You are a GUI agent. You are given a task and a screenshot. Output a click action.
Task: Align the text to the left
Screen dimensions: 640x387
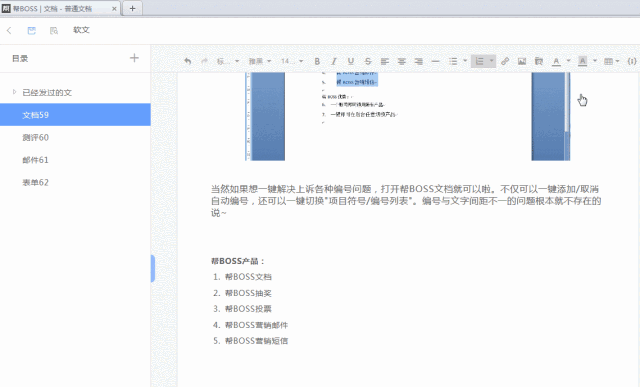click(x=384, y=61)
